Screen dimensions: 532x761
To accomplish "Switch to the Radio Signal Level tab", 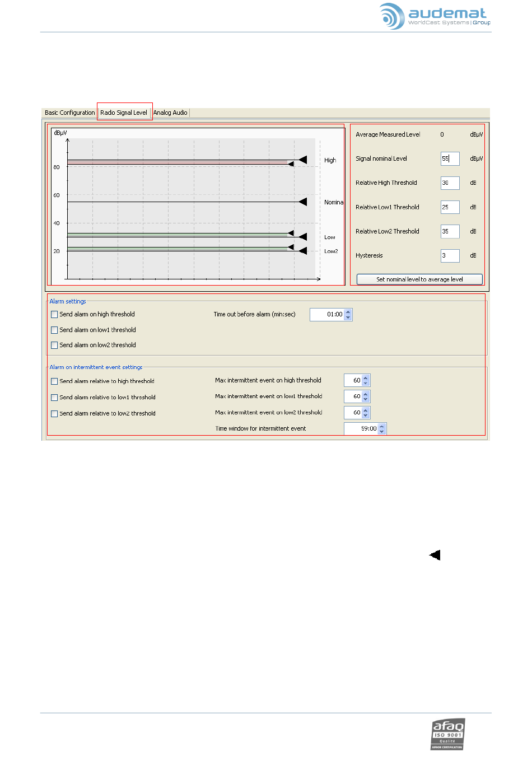I will [x=124, y=113].
